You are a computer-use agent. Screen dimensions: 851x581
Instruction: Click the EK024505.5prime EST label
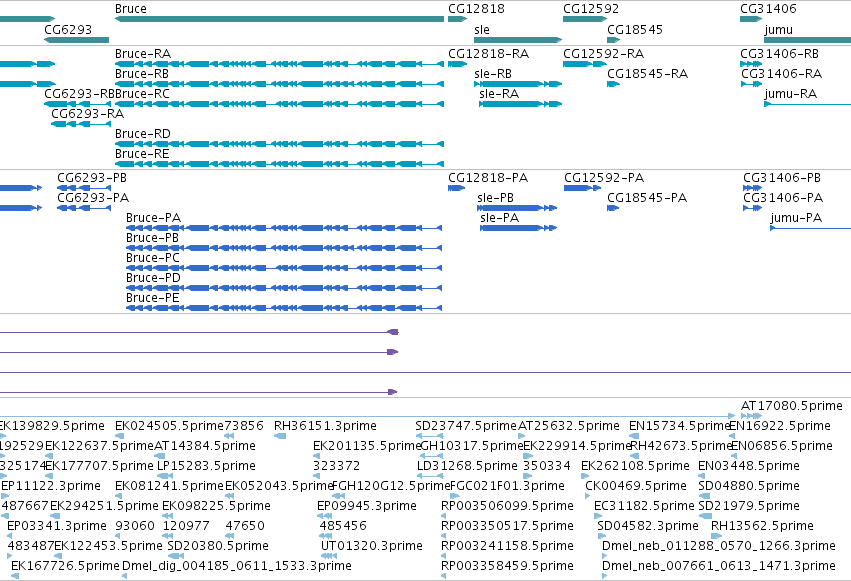tap(169, 426)
